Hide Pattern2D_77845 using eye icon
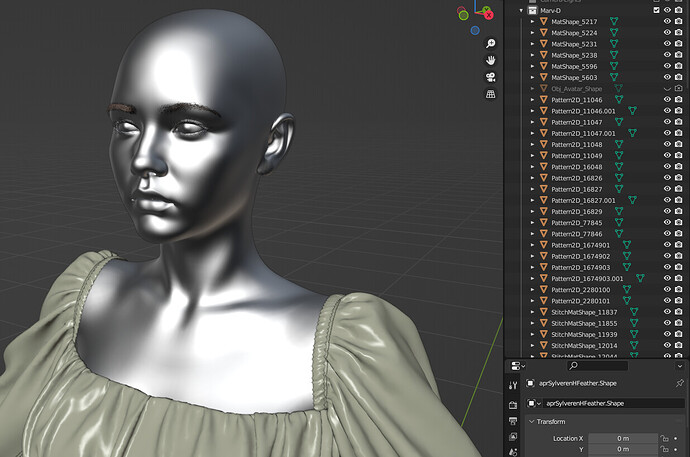The image size is (690, 457). [668, 223]
